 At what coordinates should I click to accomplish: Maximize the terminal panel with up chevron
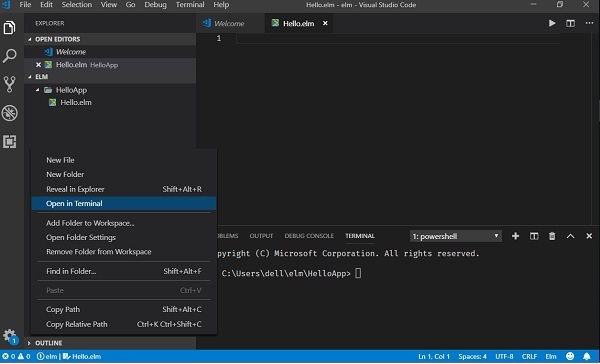coord(570,236)
